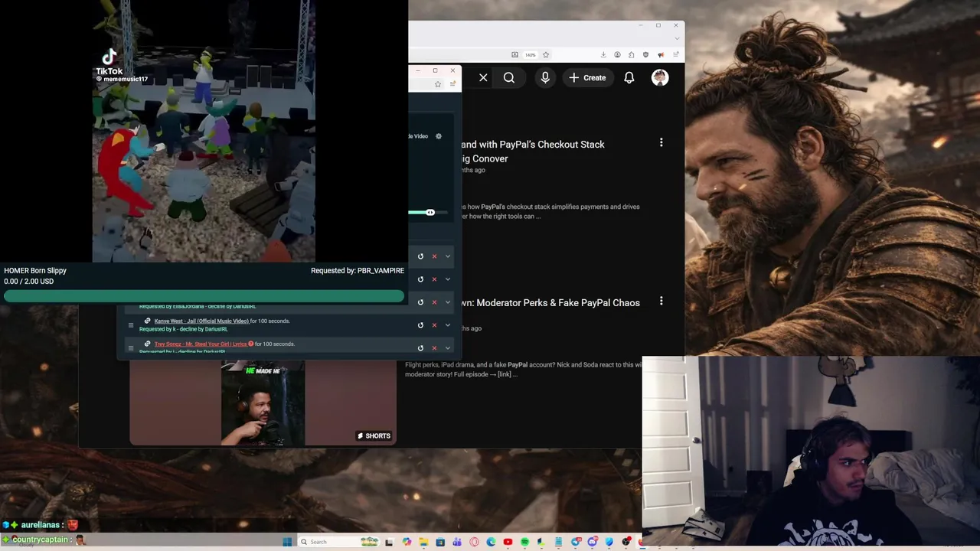Adjust the volume slider knob in panel
The image size is (980, 551).
tap(430, 212)
